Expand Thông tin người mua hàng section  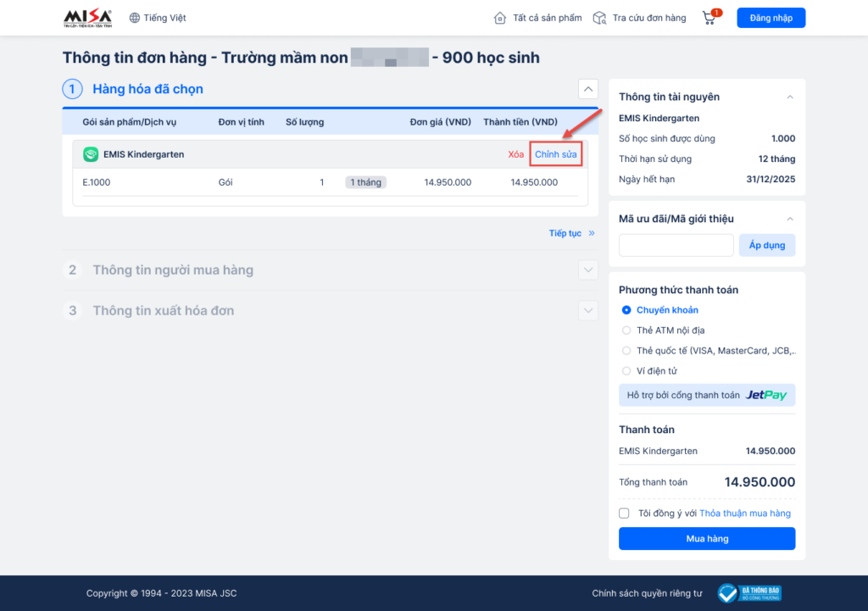point(588,270)
